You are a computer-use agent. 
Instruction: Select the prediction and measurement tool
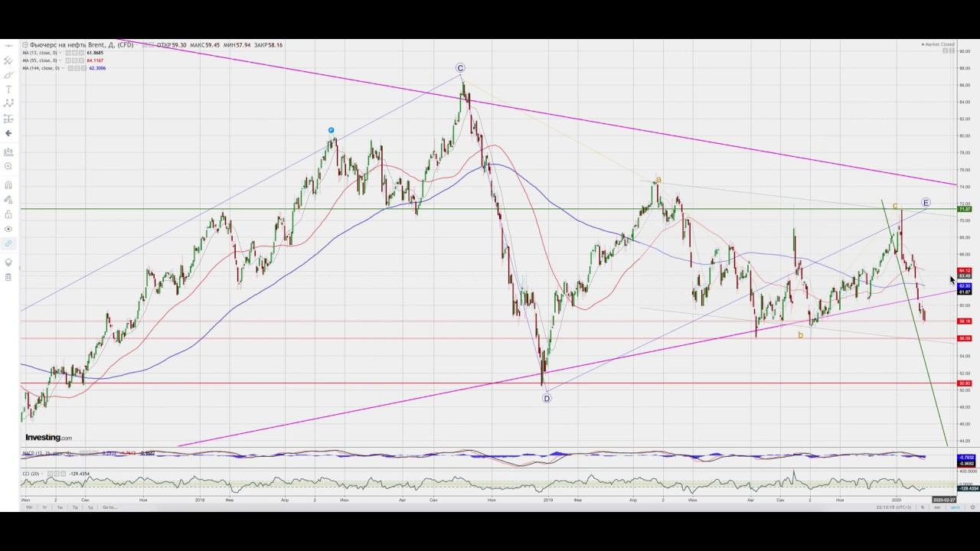click(x=9, y=119)
